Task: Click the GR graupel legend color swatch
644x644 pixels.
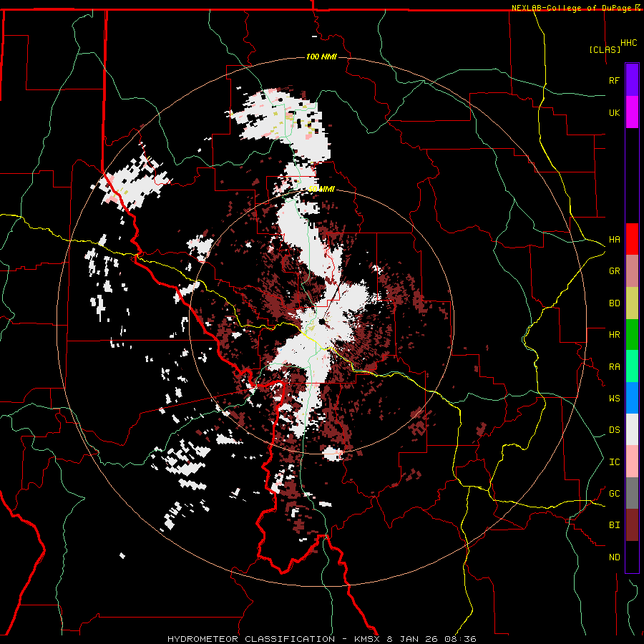Action: 632,271
